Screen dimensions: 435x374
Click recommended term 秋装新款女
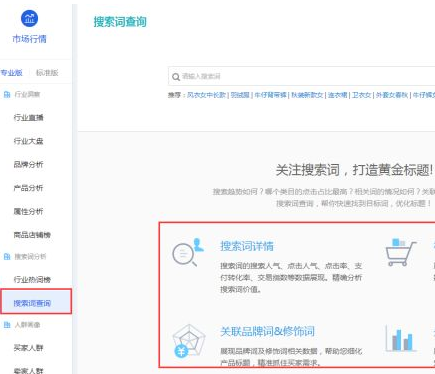(307, 95)
